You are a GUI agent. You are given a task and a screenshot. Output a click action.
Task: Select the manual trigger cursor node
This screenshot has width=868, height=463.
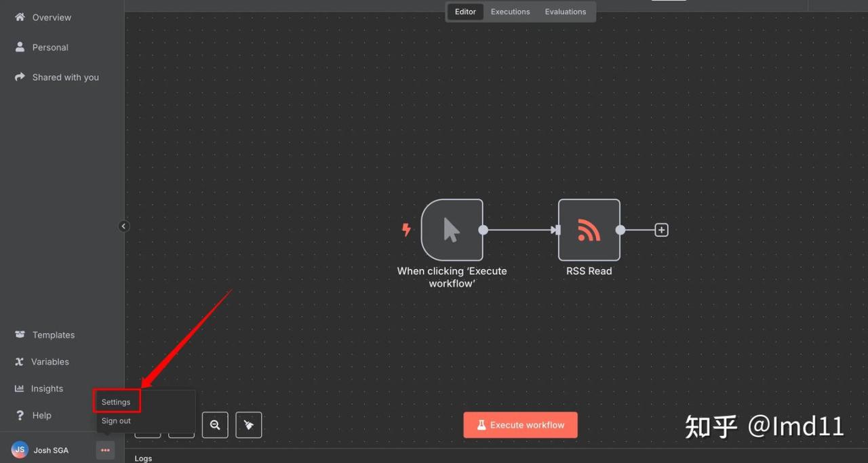(x=452, y=230)
